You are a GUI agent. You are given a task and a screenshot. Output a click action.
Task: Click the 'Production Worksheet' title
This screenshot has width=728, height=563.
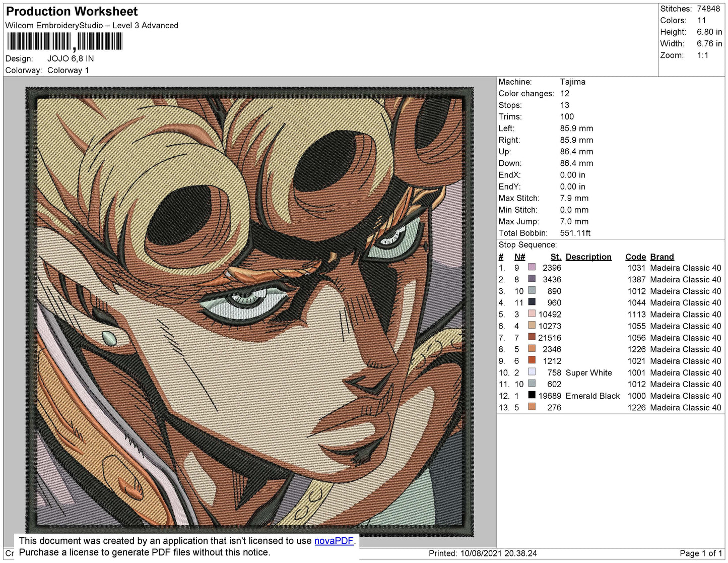coord(72,12)
